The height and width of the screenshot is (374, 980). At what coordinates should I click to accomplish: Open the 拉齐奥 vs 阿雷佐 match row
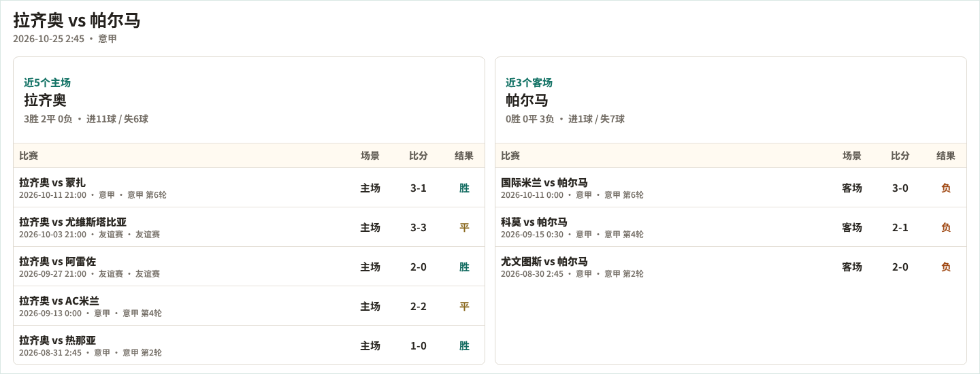249,267
